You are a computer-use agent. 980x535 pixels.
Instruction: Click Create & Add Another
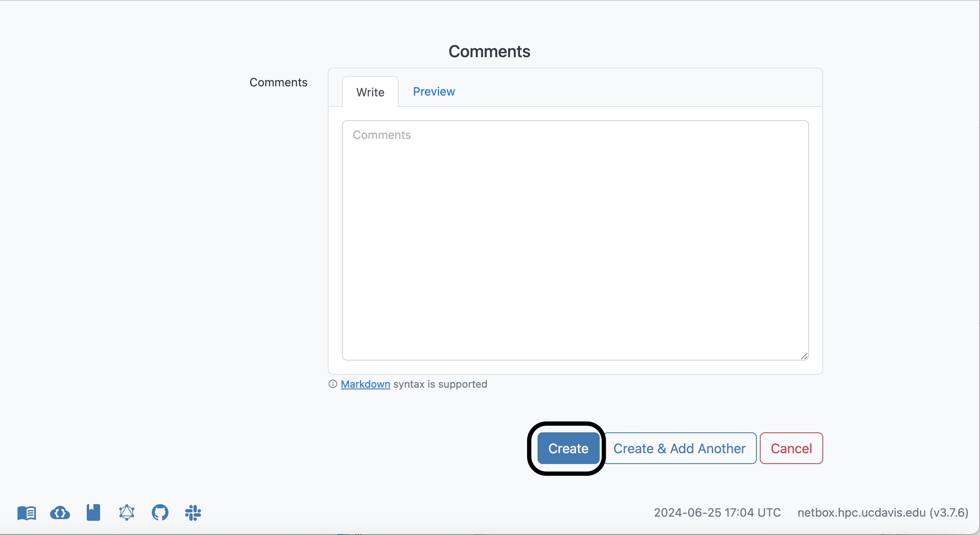click(679, 449)
